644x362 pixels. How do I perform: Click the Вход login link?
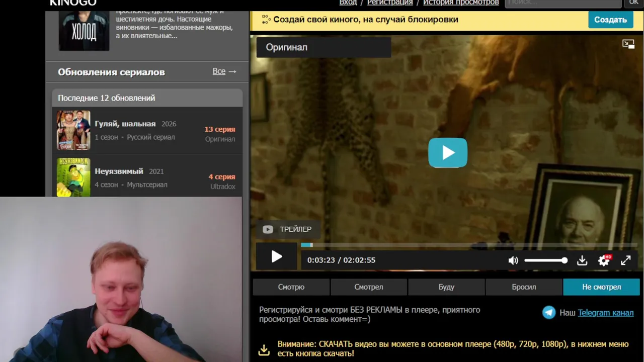point(348,3)
